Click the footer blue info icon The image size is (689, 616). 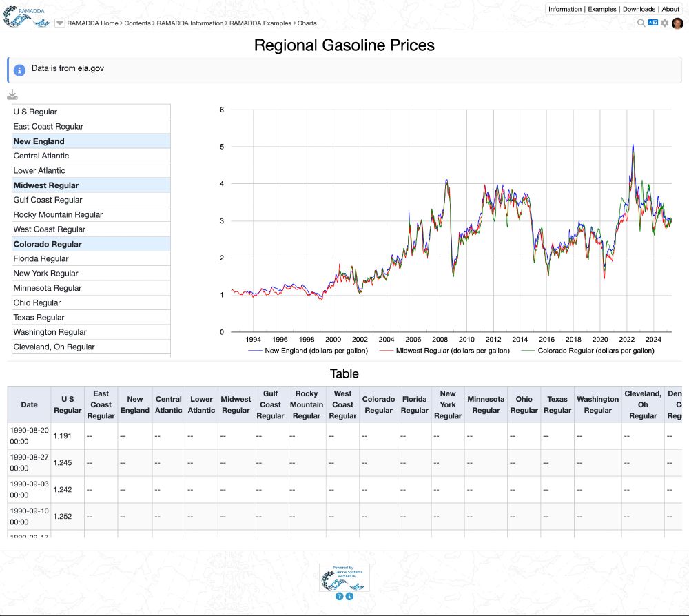[x=349, y=596]
